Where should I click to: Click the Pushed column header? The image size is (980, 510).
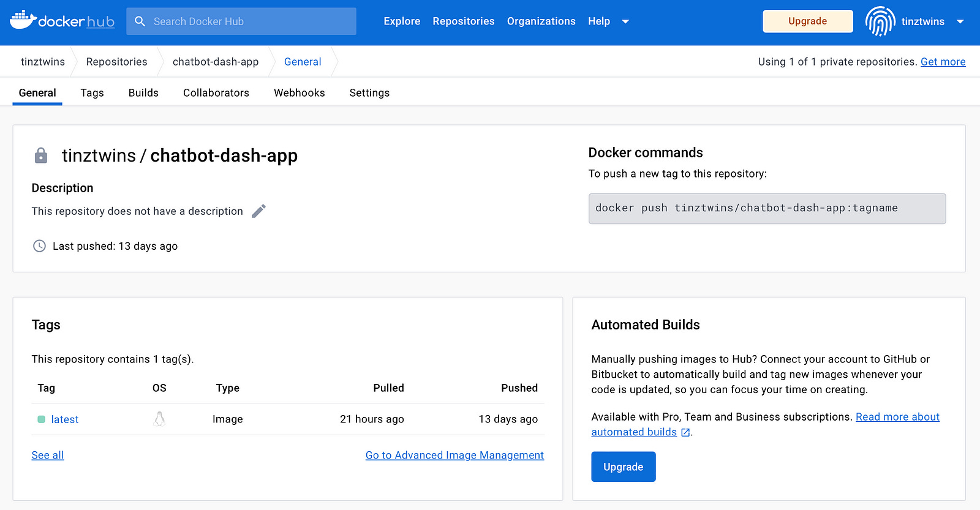(519, 388)
